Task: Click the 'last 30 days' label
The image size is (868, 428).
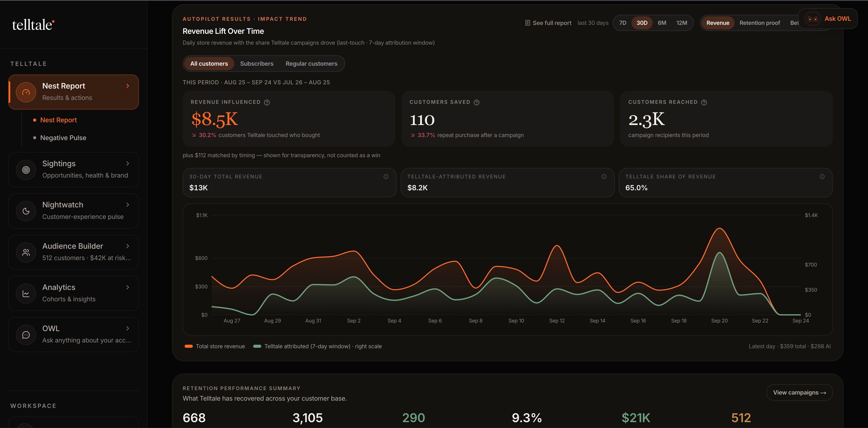Action: [x=593, y=23]
